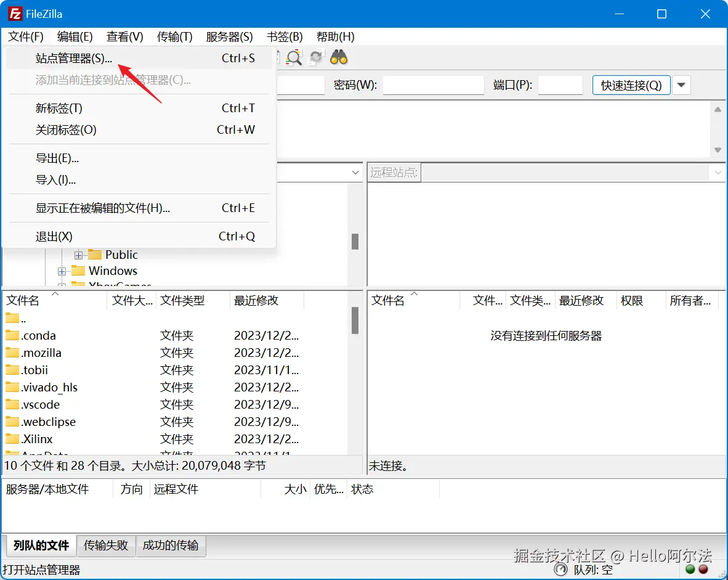Viewport: 728px width, 580px height.
Task: Click the synchronized browsing toolbar icon
Action: pos(316,57)
